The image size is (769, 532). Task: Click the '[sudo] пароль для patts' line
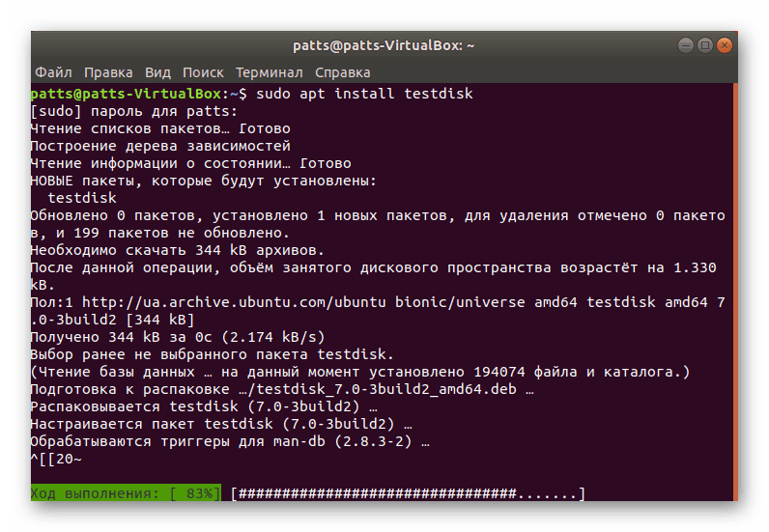(120, 112)
